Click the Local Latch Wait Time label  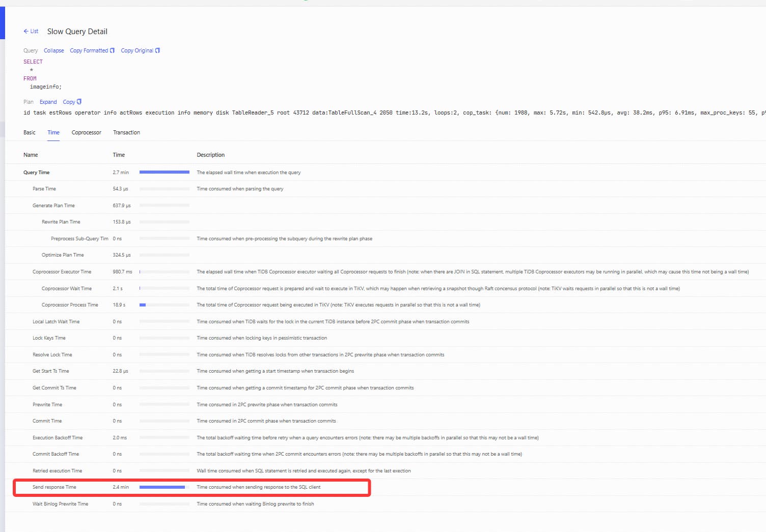(x=56, y=322)
